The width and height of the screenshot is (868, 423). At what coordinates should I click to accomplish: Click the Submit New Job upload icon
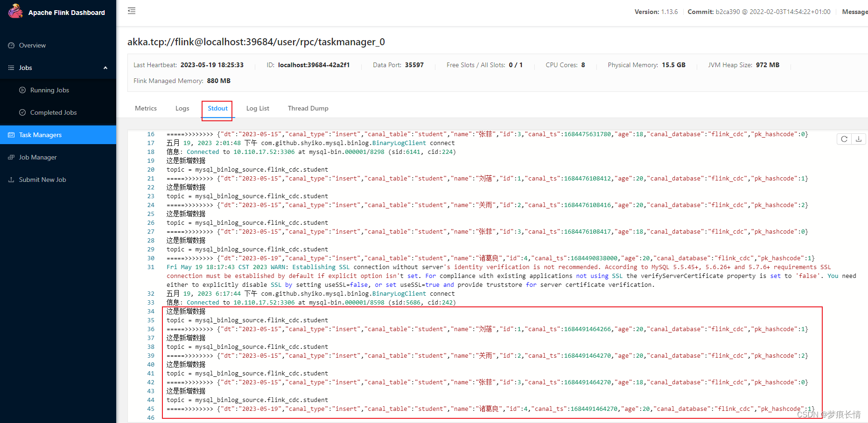pos(11,180)
